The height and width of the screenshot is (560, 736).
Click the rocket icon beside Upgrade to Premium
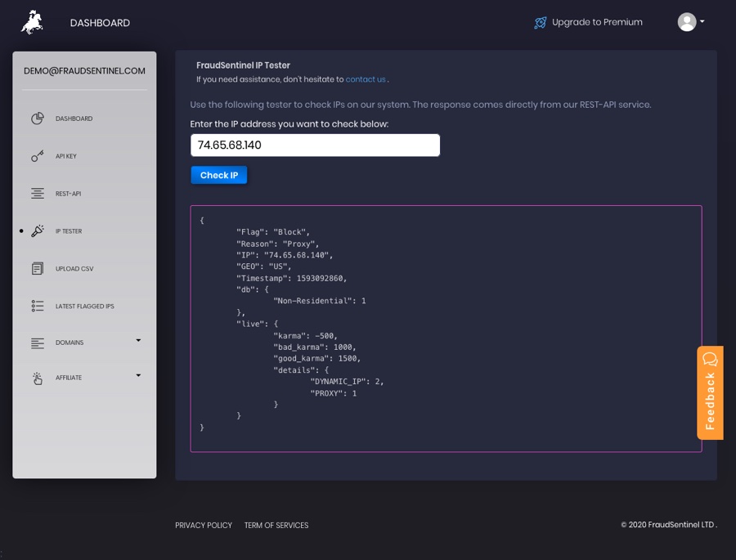[541, 22]
